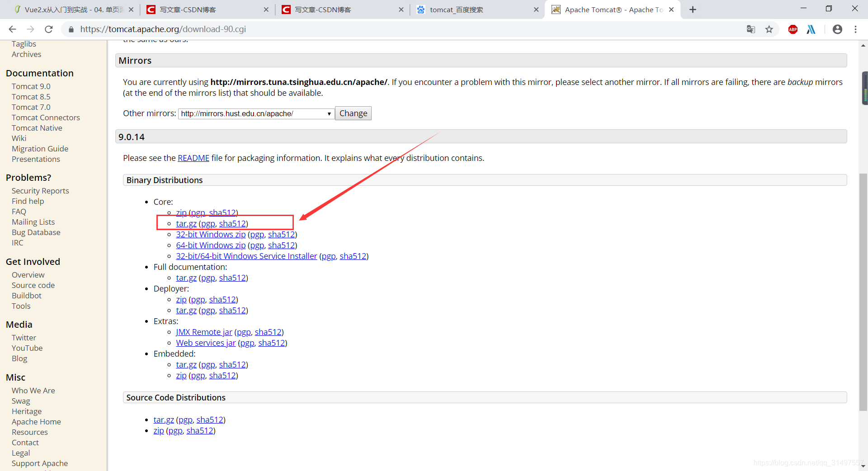Close the tomcat_百度搜索 tab
This screenshot has width=868, height=471.
[x=536, y=9]
